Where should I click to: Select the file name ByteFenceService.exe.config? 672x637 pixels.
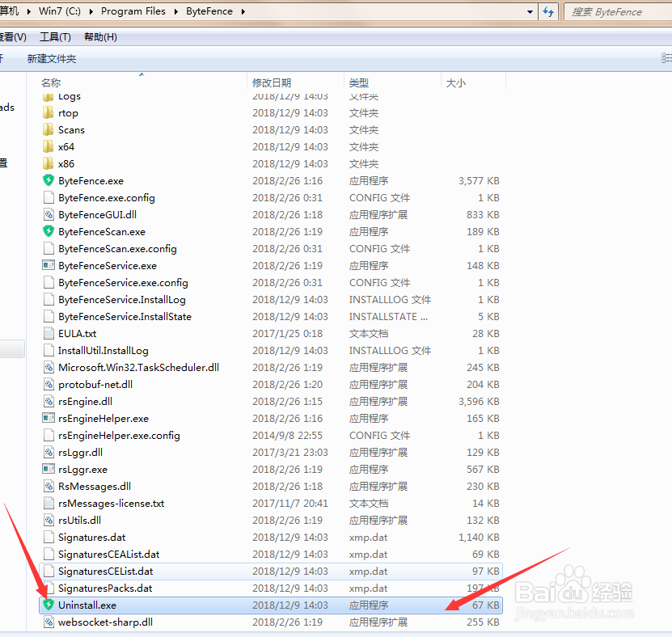[123, 283]
